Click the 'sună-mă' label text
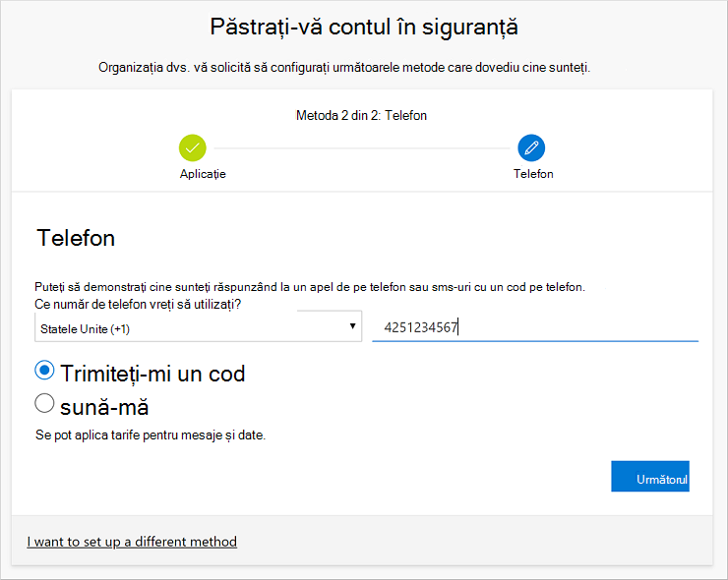Viewport: 728px width, 580px height. click(104, 407)
